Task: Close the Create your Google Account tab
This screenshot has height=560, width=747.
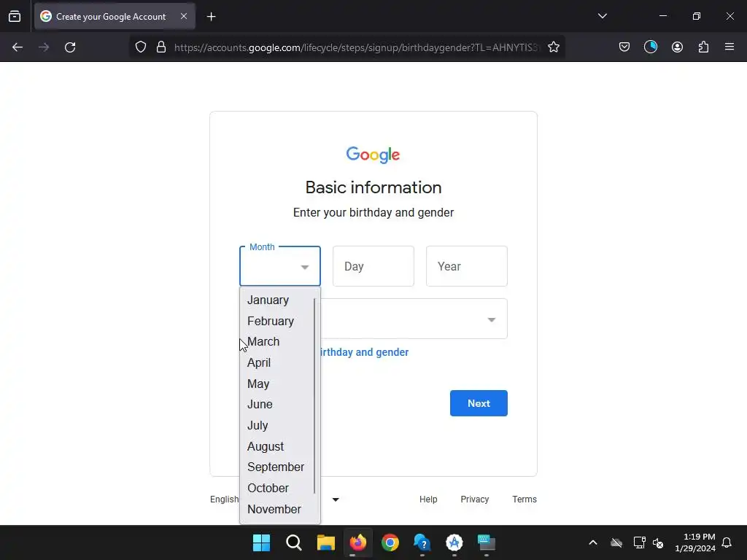Action: [184, 16]
